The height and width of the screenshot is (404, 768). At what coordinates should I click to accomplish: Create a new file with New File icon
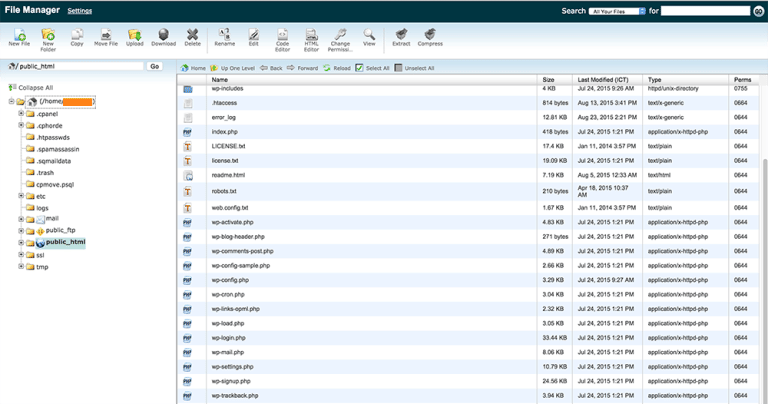coord(20,37)
